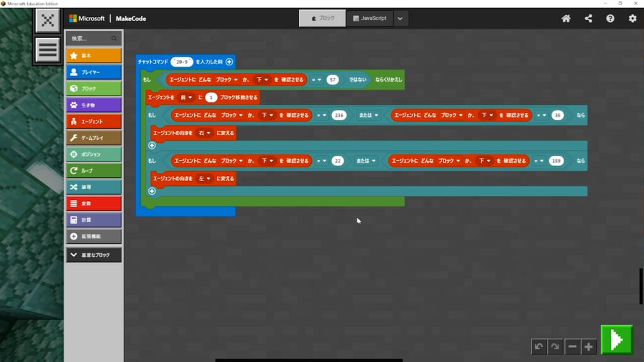Image resolution: width=644 pixels, height=362 pixels.
Task: Open the language dropdown beside JavaScript
Action: [401, 18]
